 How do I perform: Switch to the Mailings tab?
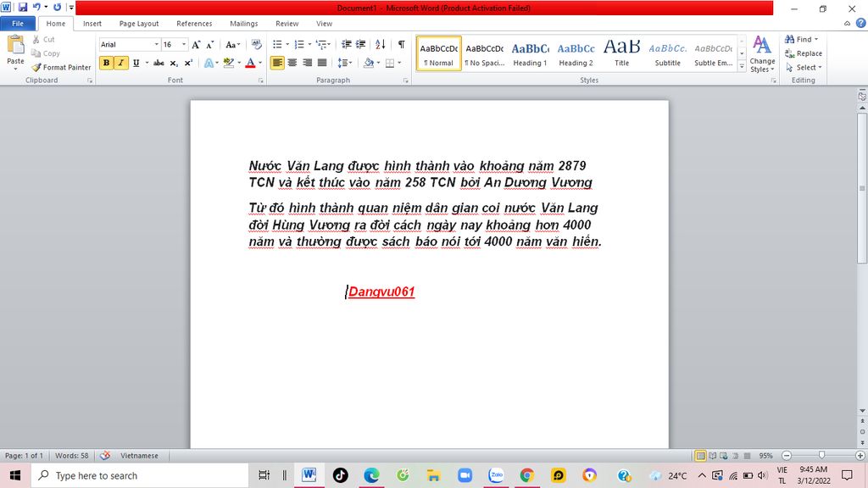(x=243, y=23)
